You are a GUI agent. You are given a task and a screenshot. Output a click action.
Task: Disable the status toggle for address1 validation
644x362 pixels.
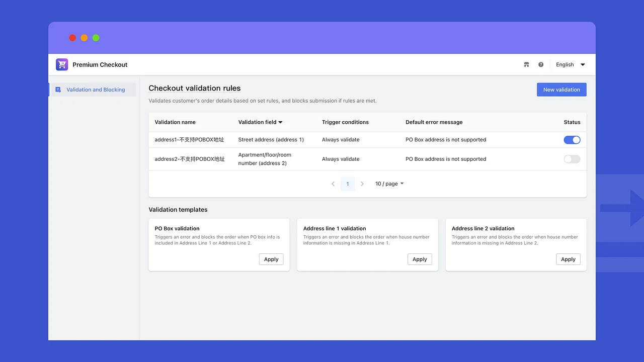[x=572, y=140]
